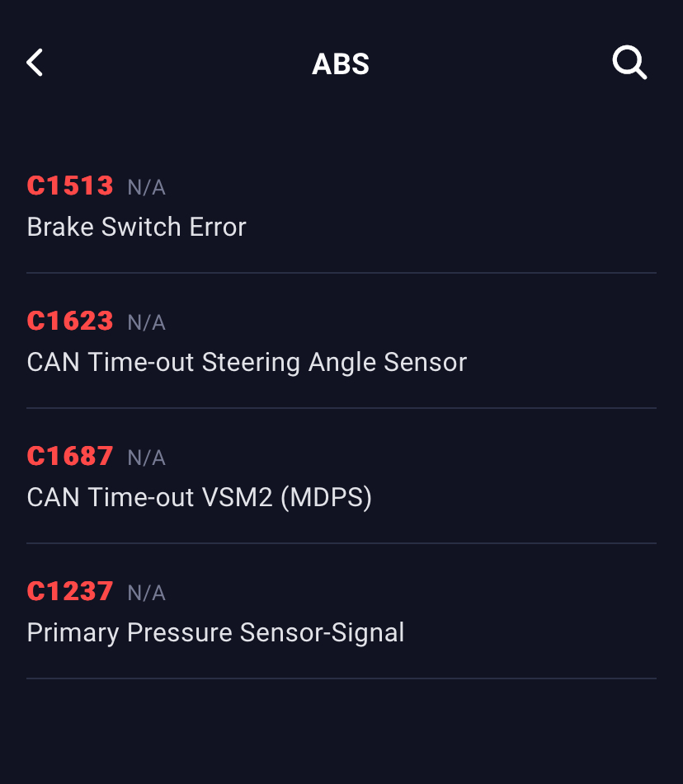The width and height of the screenshot is (683, 784).
Task: Select fault code C1623
Action: coord(70,321)
